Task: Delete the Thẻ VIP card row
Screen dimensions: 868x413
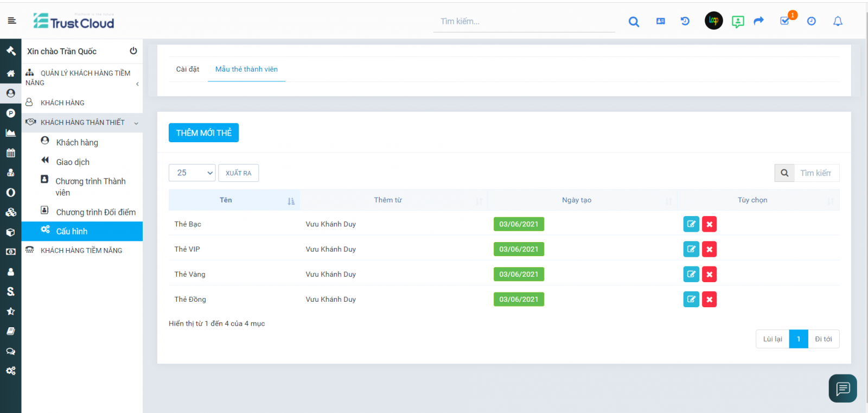Action: click(709, 250)
